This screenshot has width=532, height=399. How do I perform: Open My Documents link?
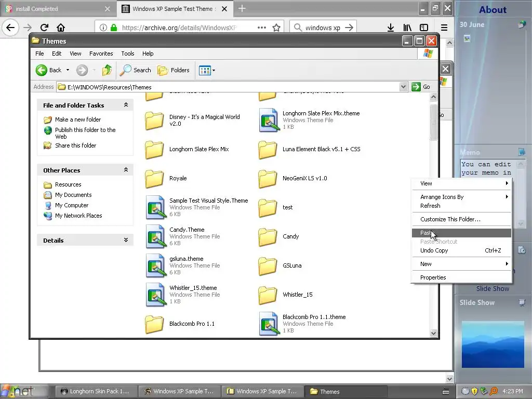pos(73,195)
